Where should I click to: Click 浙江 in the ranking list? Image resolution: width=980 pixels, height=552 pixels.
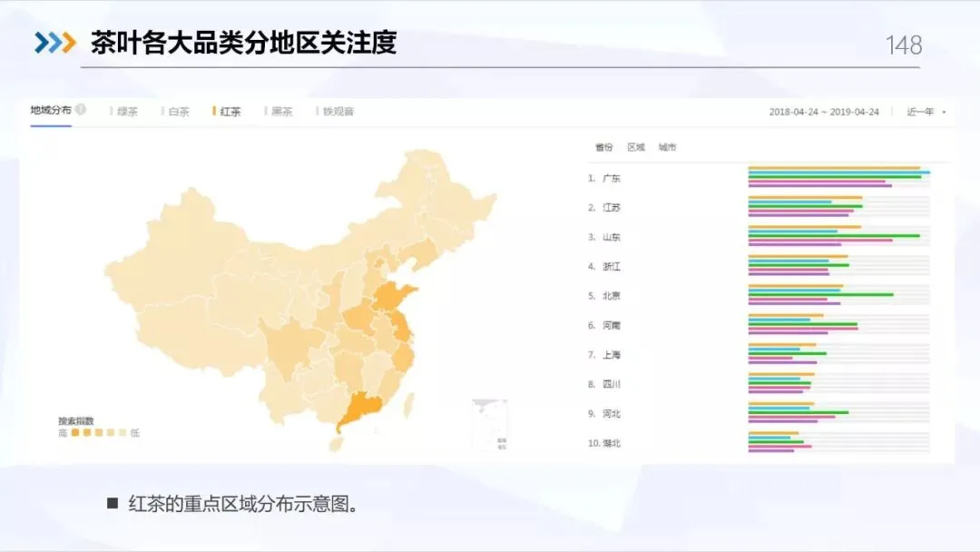(612, 266)
